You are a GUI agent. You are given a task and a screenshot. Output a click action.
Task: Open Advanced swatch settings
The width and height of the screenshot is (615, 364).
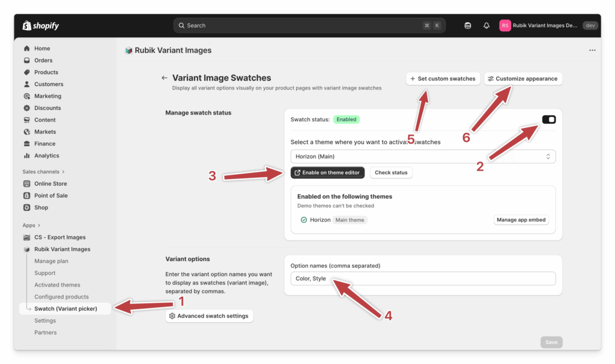click(x=209, y=316)
